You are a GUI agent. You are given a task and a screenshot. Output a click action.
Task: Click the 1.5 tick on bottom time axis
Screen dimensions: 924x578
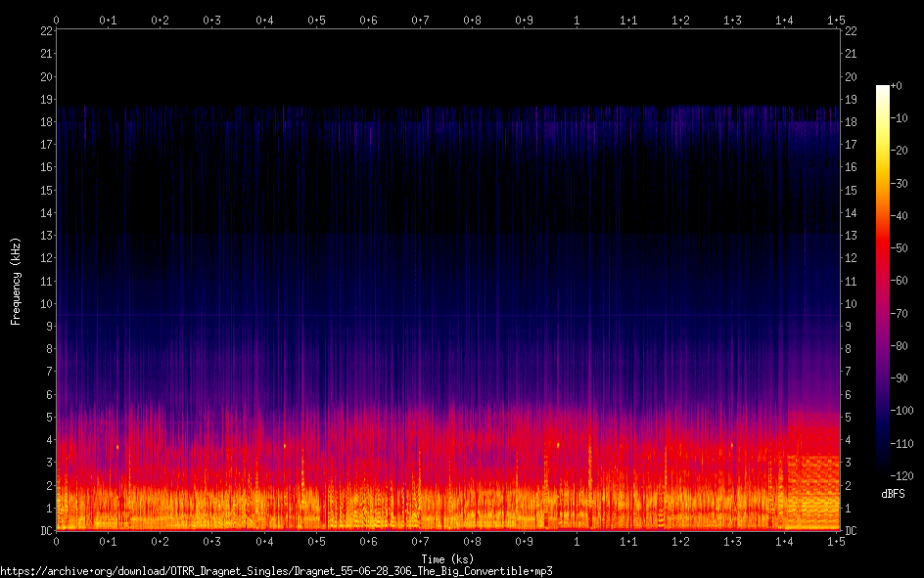[x=836, y=541]
